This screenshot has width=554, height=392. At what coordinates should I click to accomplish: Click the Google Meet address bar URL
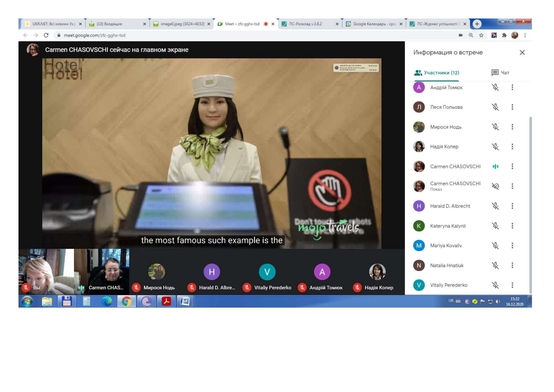pyautogui.click(x=94, y=36)
